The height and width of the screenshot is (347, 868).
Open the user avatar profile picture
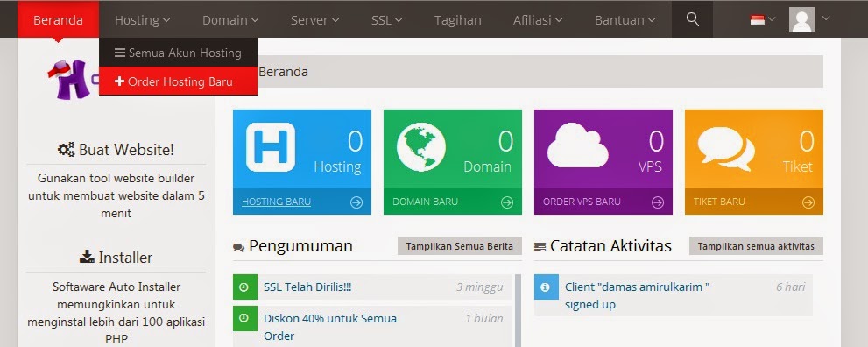tap(801, 20)
